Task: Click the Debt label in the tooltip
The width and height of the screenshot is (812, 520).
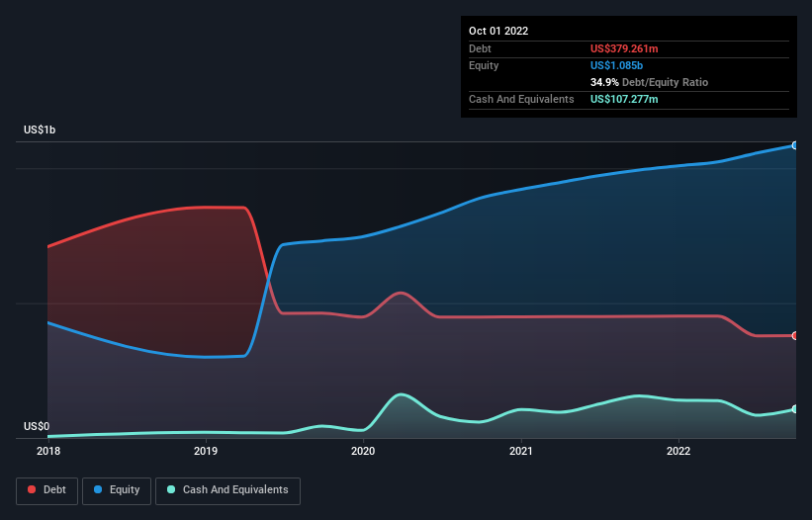Action: (480, 48)
